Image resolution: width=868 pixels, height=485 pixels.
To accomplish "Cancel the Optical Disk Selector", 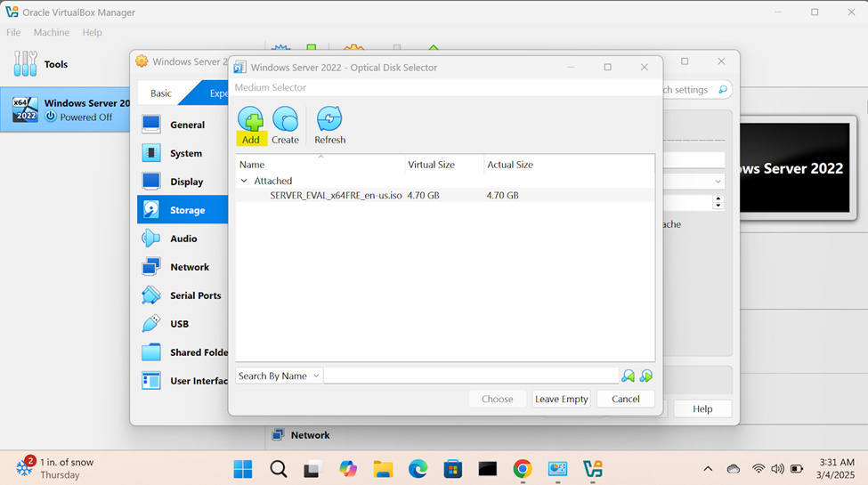I will pos(626,399).
